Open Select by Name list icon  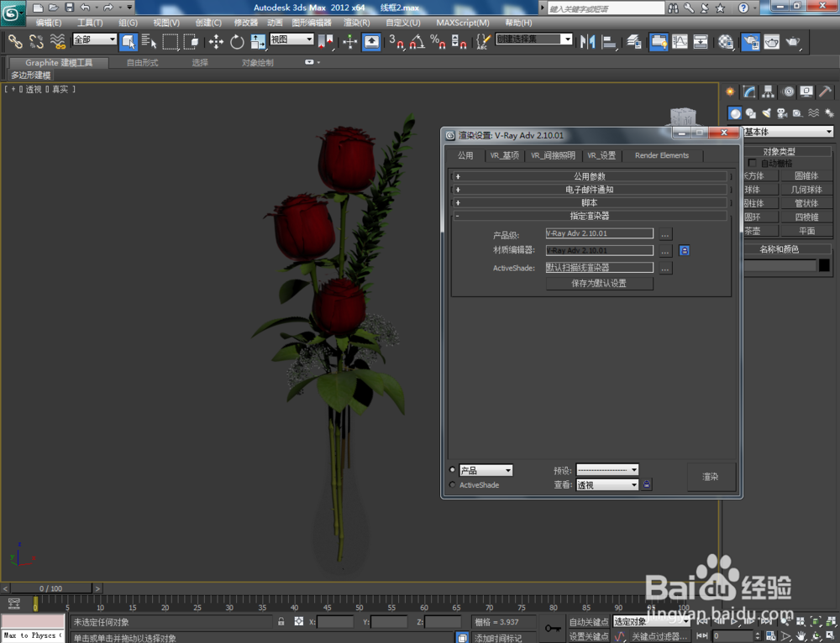150,41
